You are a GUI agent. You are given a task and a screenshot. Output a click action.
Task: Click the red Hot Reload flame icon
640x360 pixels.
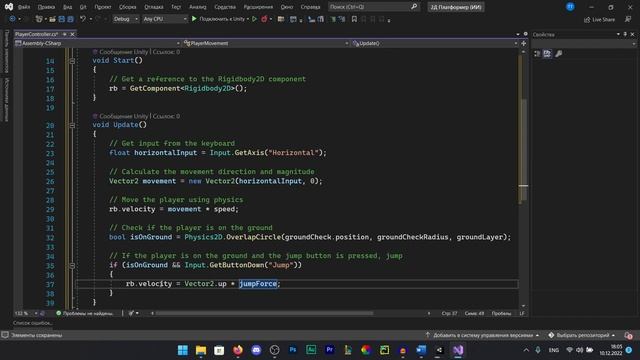(x=264, y=19)
